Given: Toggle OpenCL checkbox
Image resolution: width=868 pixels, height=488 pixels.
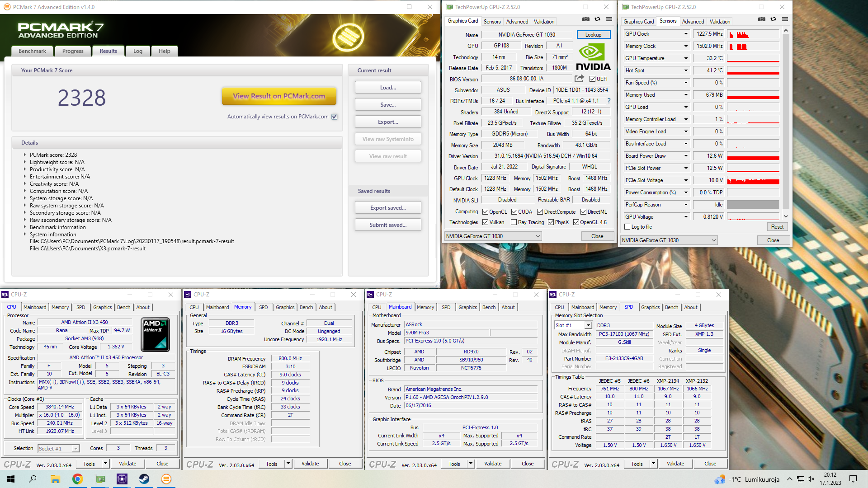Looking at the screenshot, I should (485, 211).
